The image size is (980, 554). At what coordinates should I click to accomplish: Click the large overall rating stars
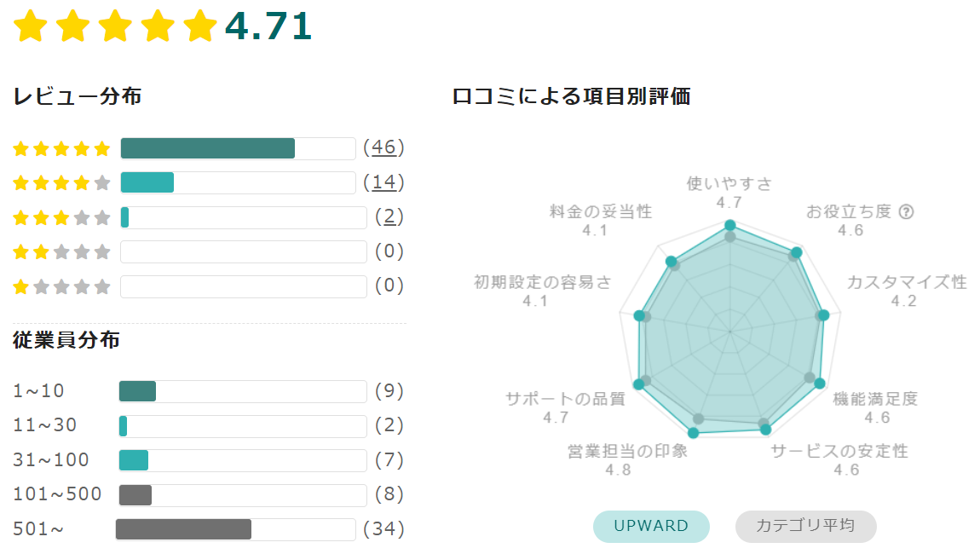(x=115, y=26)
